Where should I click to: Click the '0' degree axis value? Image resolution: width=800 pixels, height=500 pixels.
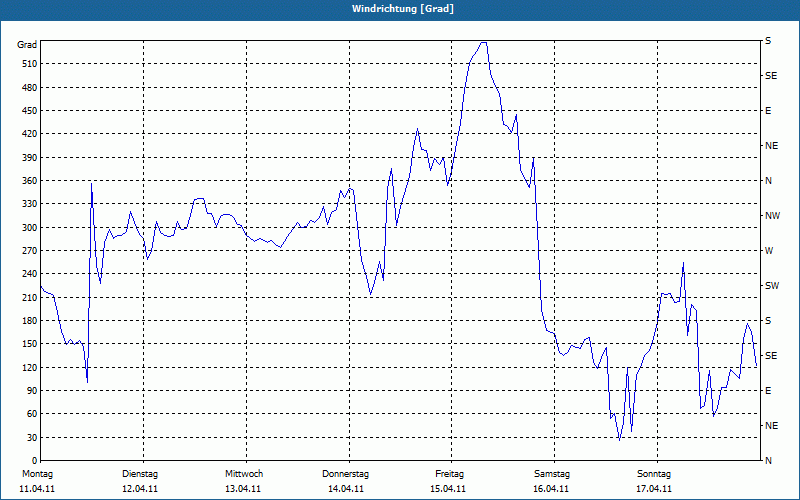point(35,461)
